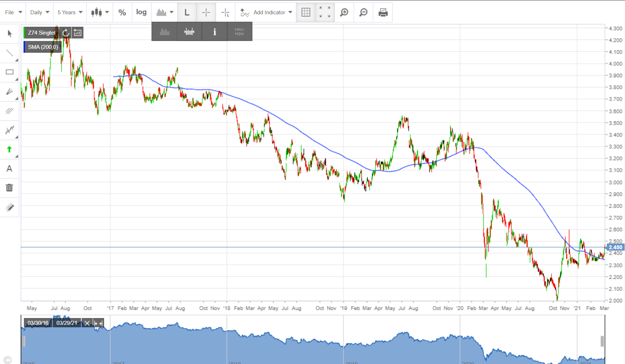
Task: Open the 5 Years range dropdown
Action: 70,12
